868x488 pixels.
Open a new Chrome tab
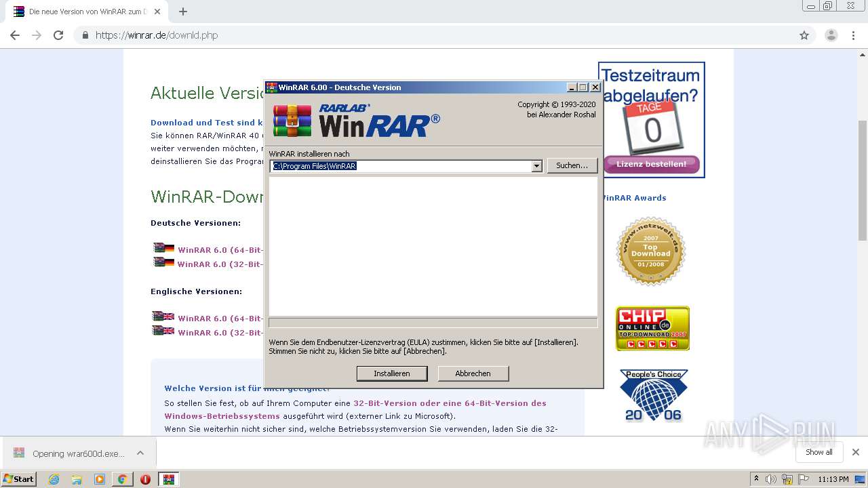tap(183, 12)
